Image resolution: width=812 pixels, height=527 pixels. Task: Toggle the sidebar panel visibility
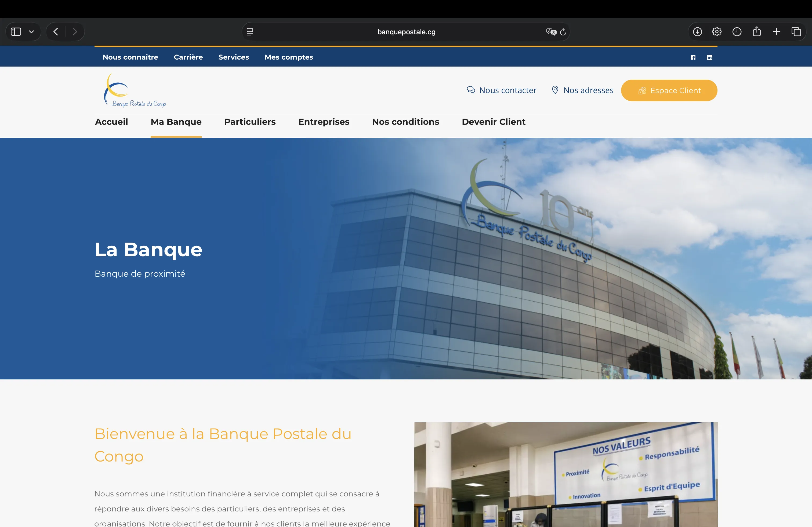coord(15,31)
